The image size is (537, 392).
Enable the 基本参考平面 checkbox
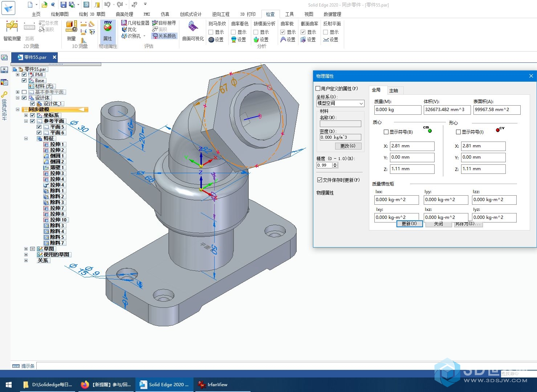coord(24,92)
